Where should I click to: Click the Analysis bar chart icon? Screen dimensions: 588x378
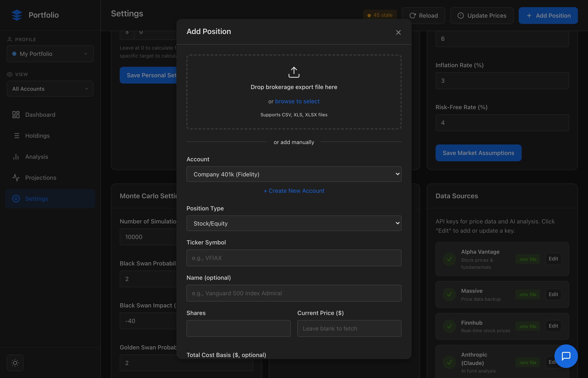point(16,157)
